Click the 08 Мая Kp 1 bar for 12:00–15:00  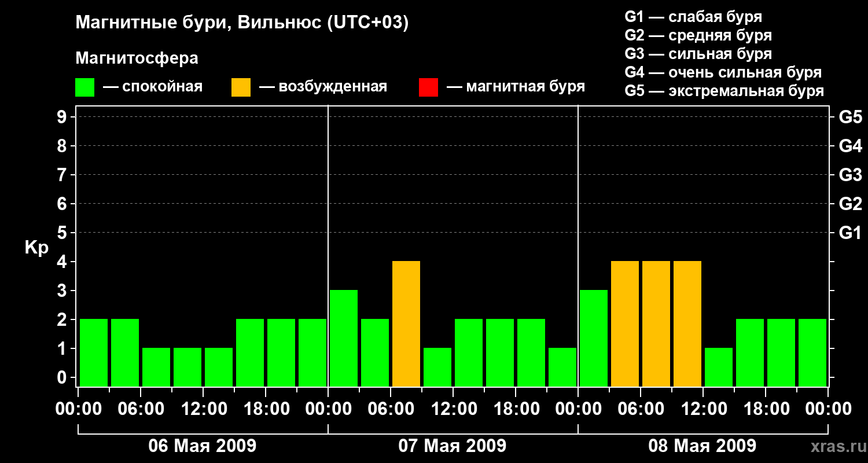pyautogui.click(x=719, y=367)
